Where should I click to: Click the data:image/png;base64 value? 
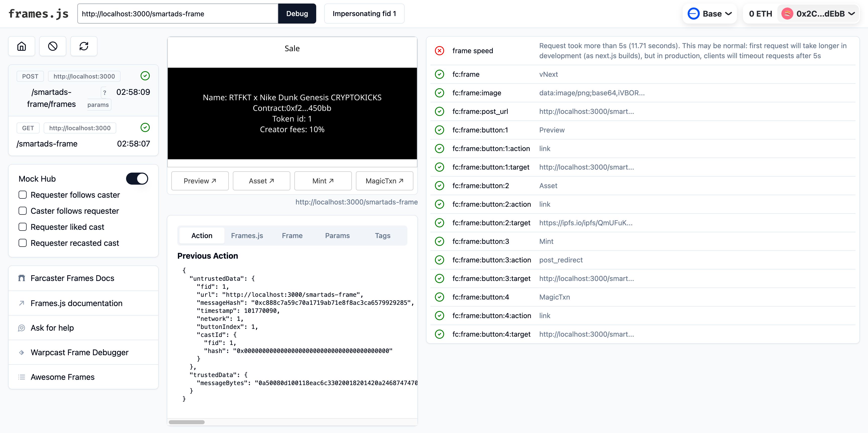[592, 93]
